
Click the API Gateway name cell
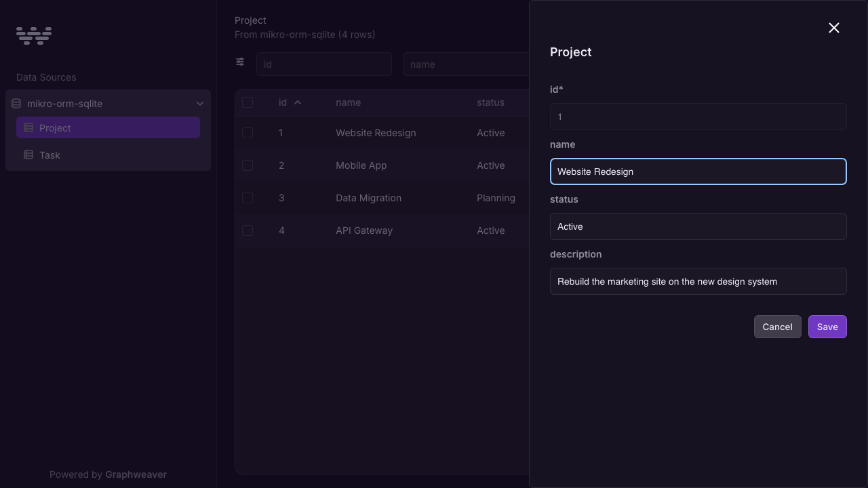point(364,230)
